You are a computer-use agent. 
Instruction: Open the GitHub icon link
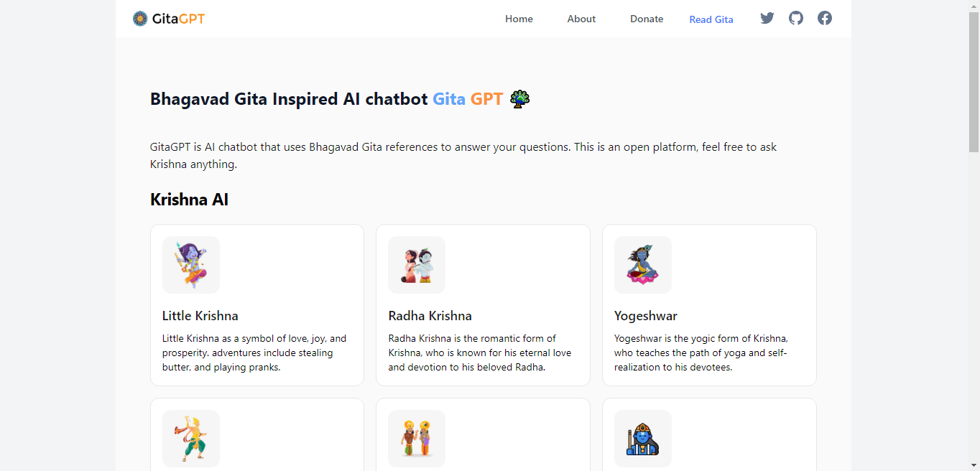pos(796,18)
